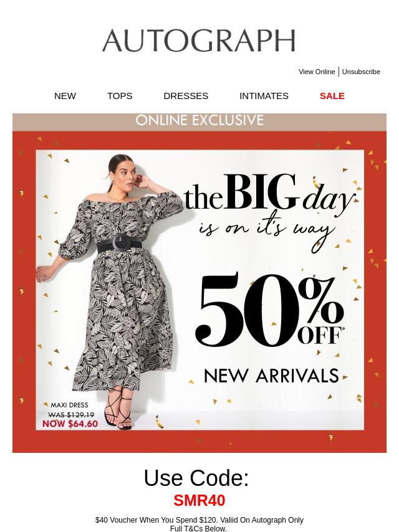Go to the TOPS category
The height and width of the screenshot is (532, 399).
(x=120, y=96)
